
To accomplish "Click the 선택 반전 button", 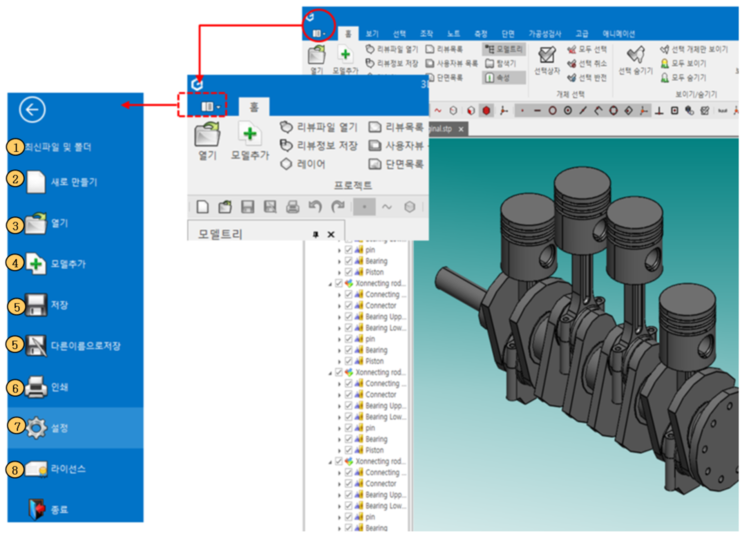I will [587, 77].
